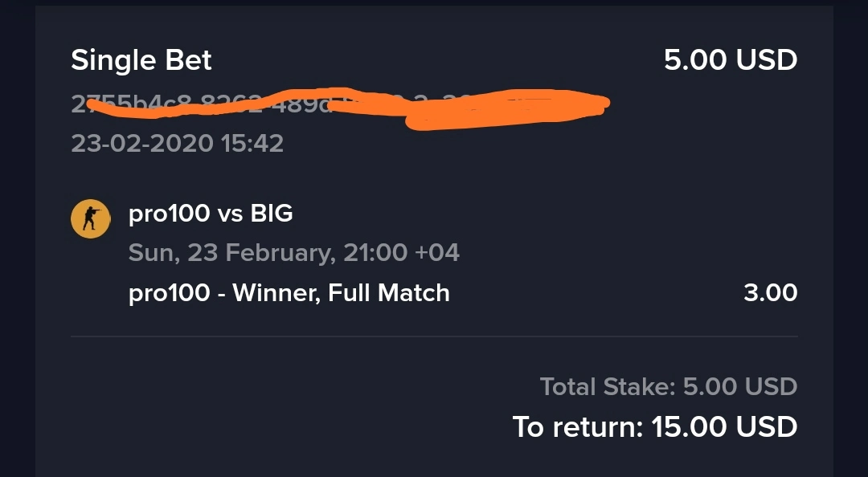Viewport: 868px width, 477px height.
Task: Click the 23-02-2020 15:42 timestamp
Action: [177, 144]
